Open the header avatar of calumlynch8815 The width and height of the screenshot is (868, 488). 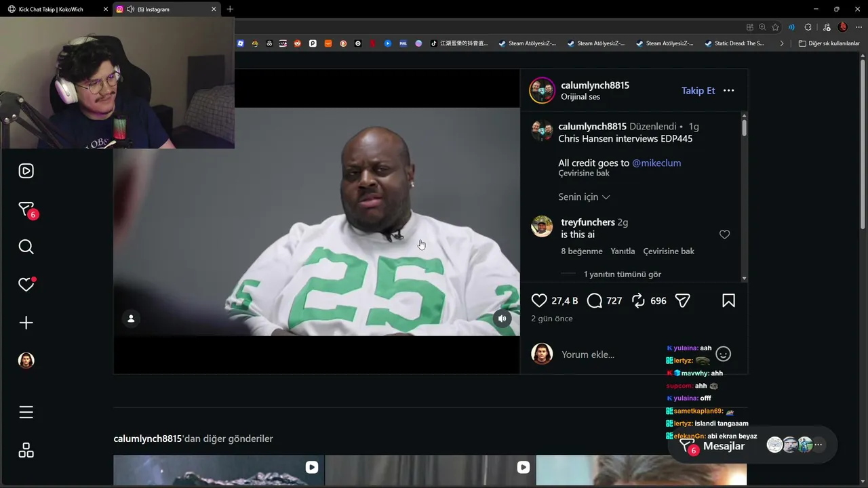click(542, 91)
